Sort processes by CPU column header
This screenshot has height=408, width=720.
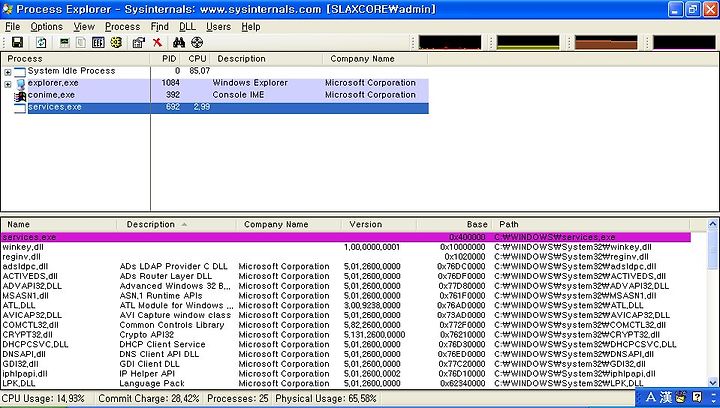pyautogui.click(x=197, y=59)
